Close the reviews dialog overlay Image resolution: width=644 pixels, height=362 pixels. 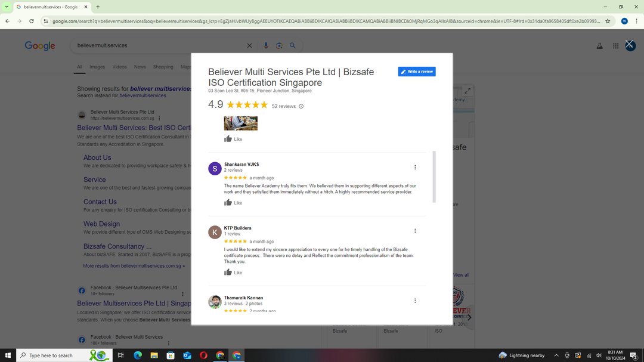pos(629,44)
